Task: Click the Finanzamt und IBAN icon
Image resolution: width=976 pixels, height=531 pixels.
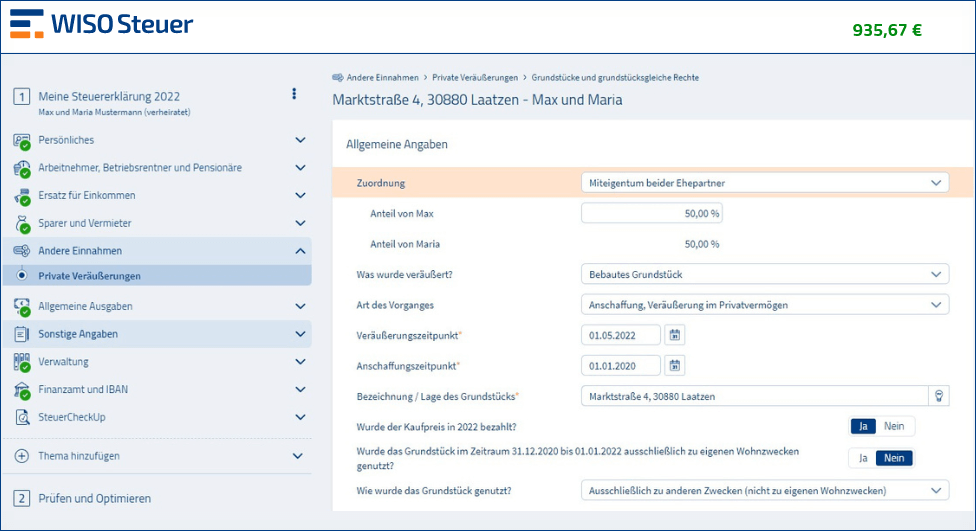Action: (22, 390)
